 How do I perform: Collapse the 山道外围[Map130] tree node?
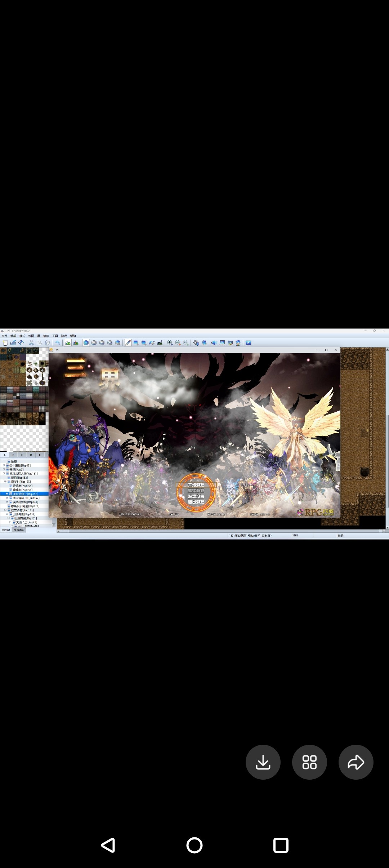click(x=7, y=514)
